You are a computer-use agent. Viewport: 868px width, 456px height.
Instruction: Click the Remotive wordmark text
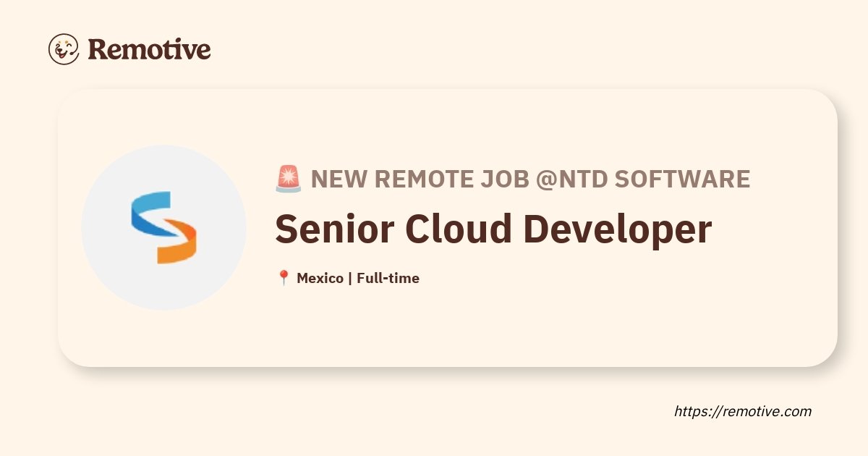pyautogui.click(x=149, y=49)
